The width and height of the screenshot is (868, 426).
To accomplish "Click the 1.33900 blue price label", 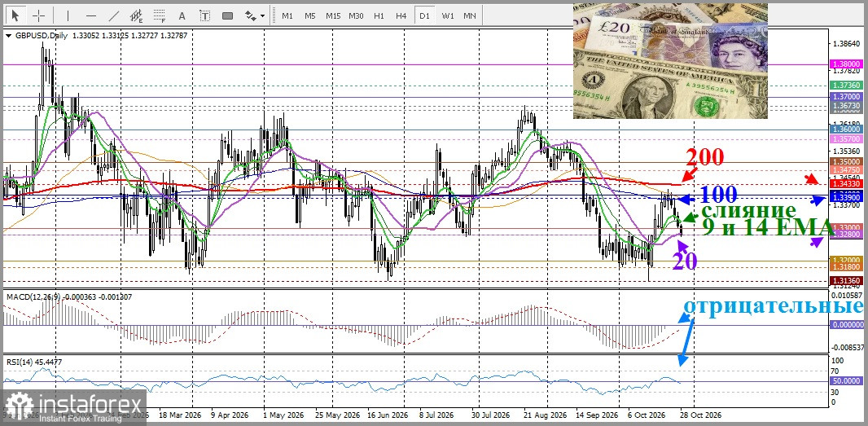I will (846, 196).
